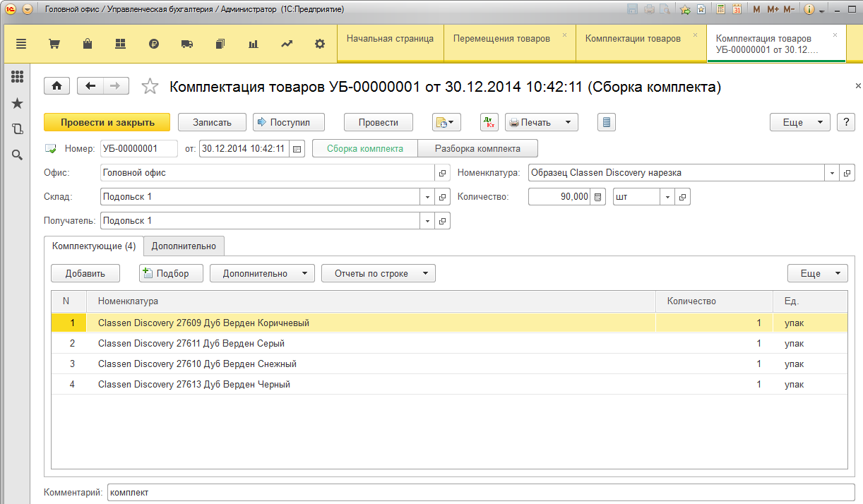The image size is (863, 504).
Task: Expand the Получатель dropdown list
Action: click(428, 221)
